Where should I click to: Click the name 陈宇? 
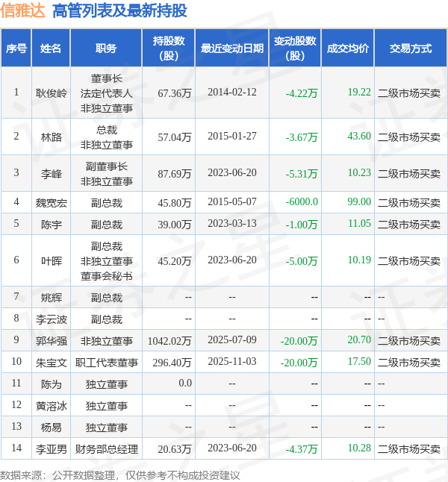click(x=51, y=225)
